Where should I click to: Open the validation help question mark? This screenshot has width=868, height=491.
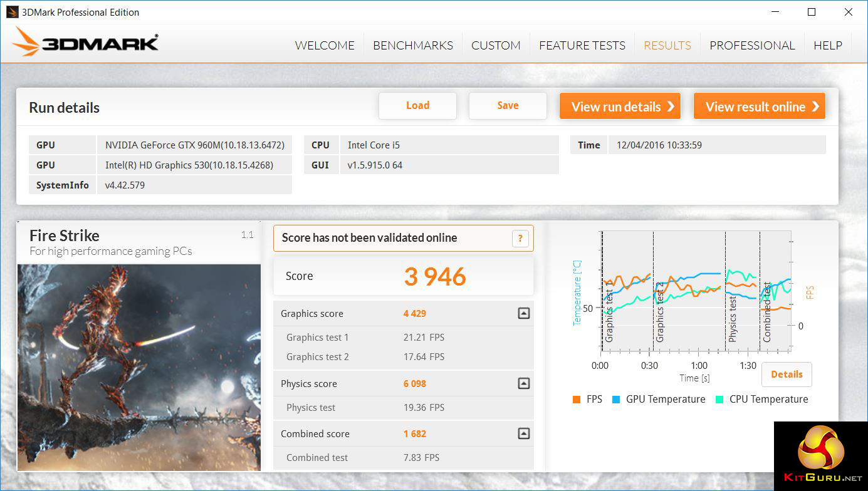coord(520,239)
